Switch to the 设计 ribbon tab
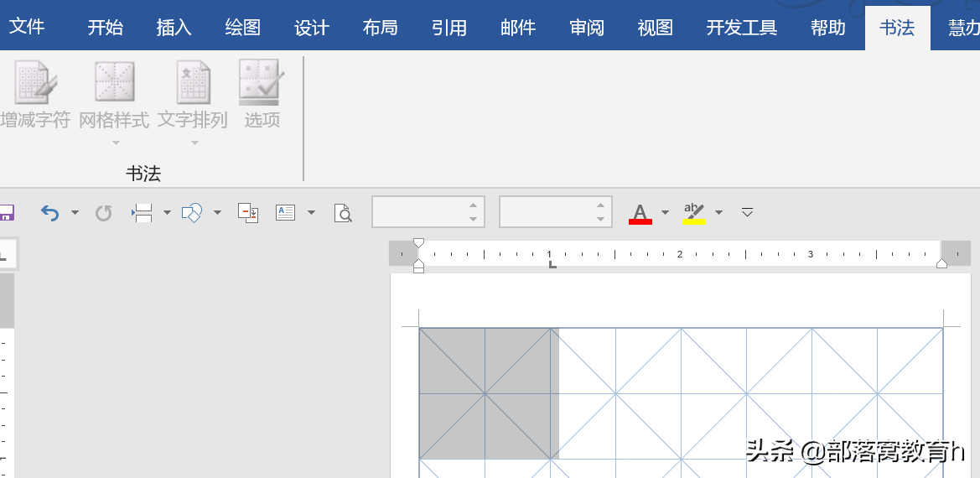This screenshot has width=980, height=478. (x=311, y=28)
